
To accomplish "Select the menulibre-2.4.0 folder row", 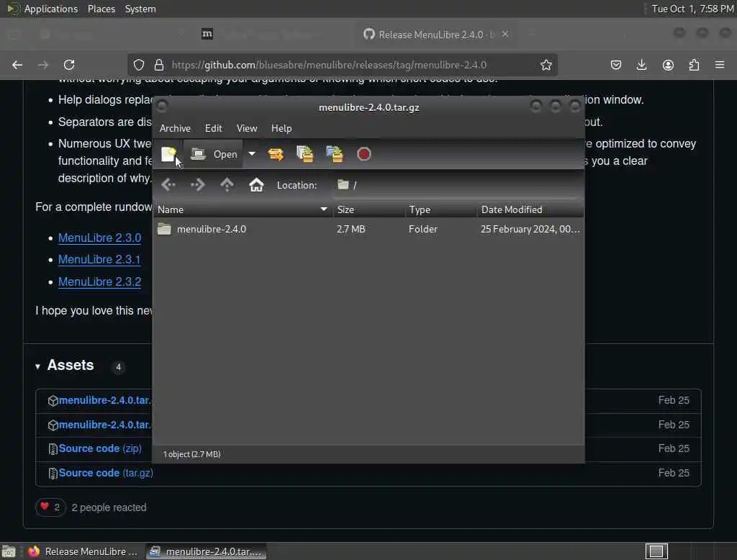I will [368, 230].
